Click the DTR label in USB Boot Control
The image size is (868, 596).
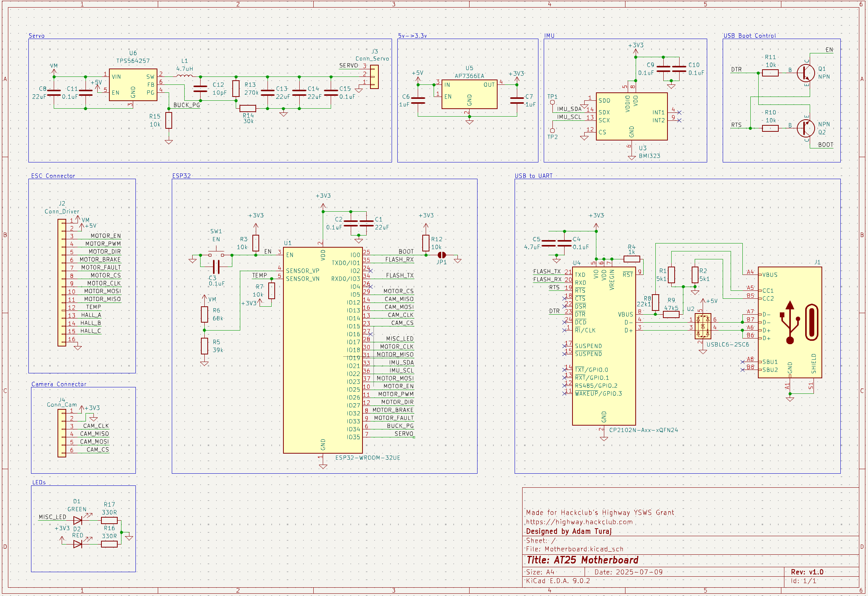click(736, 69)
